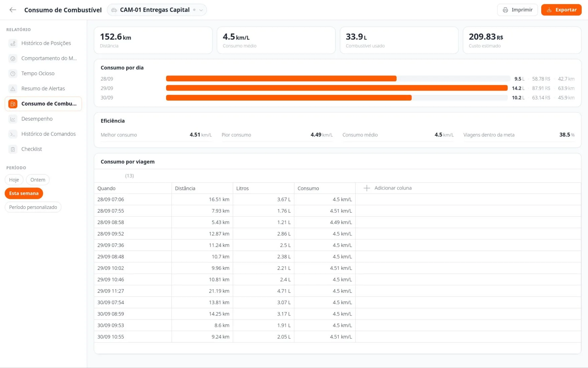Viewport: 588px width, 368px height.
Task: Open Histórico de Posições report icon
Action: [x=13, y=43]
